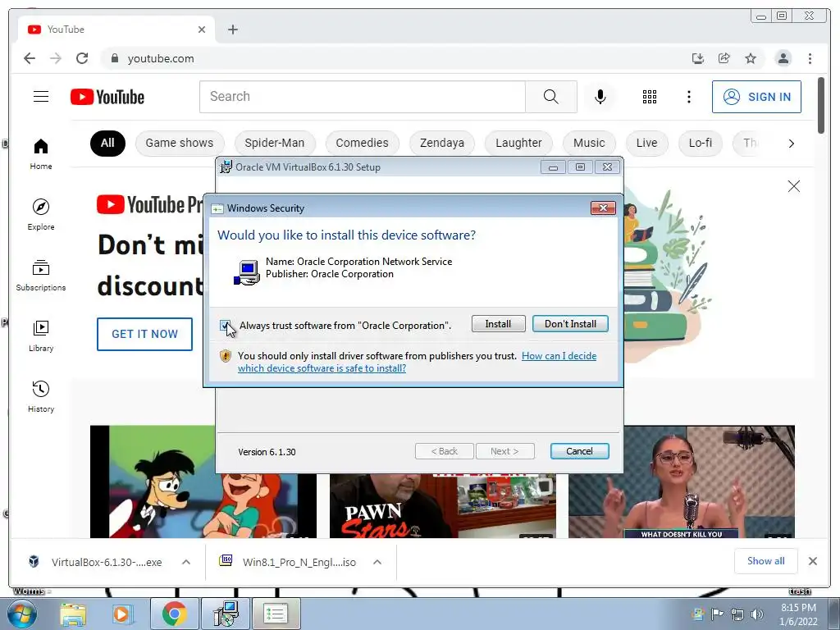
Task: Open the Pawn Stars video thumbnail
Action: click(443, 505)
